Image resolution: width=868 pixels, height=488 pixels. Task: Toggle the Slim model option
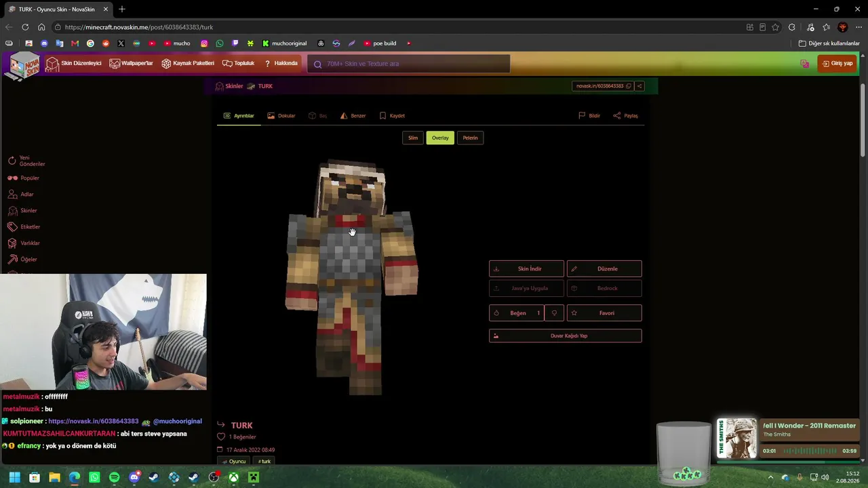coord(413,138)
